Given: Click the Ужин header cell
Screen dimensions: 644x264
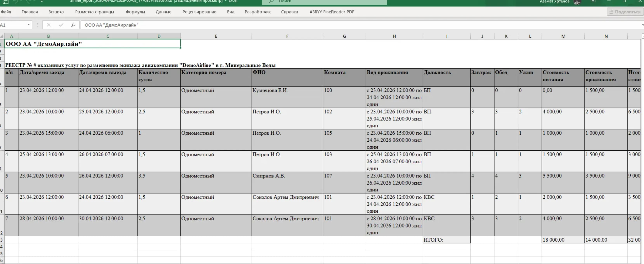Looking at the screenshot, I should coord(530,78).
